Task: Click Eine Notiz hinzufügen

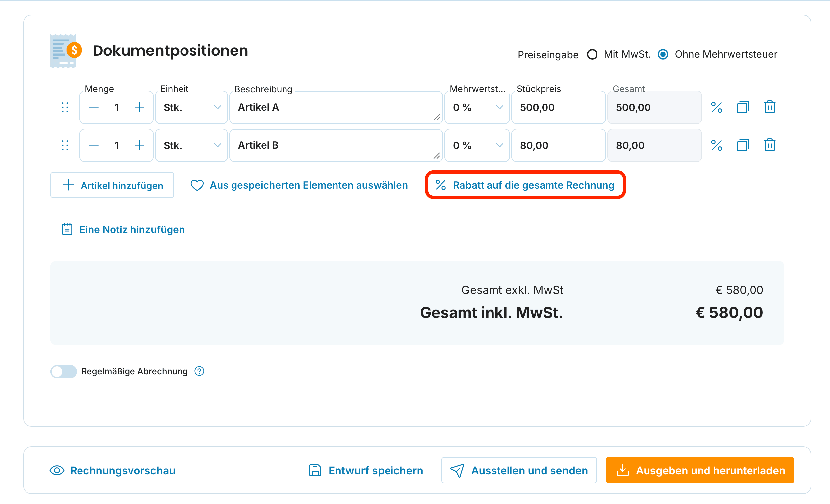Action: click(123, 229)
